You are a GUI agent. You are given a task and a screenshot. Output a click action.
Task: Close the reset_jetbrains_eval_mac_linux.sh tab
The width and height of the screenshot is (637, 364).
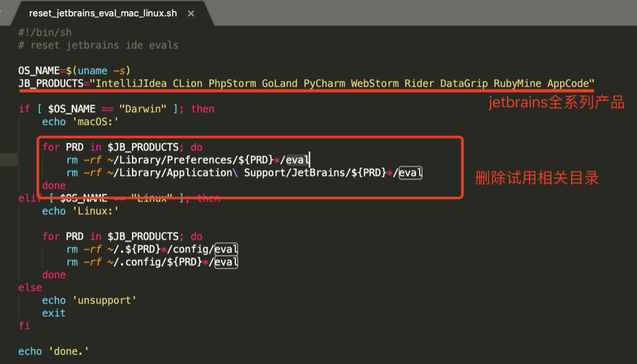(191, 13)
